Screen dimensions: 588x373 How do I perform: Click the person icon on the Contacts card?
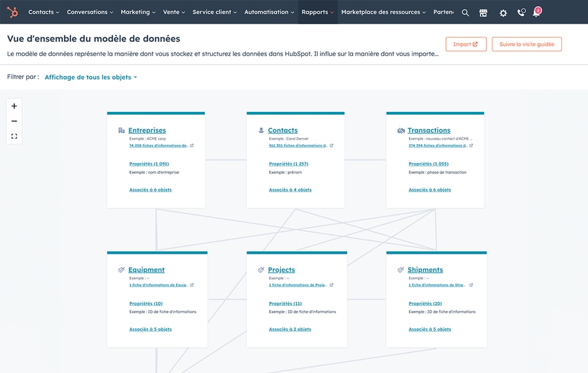click(262, 130)
